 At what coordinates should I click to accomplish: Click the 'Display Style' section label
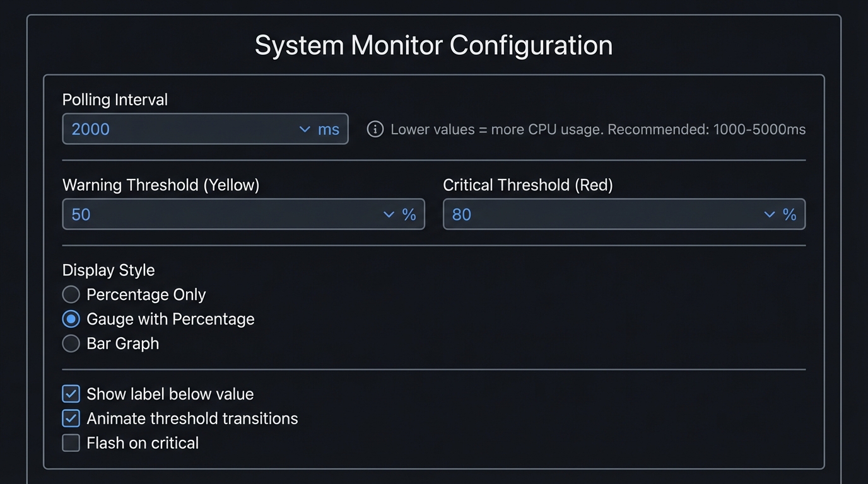tap(108, 270)
